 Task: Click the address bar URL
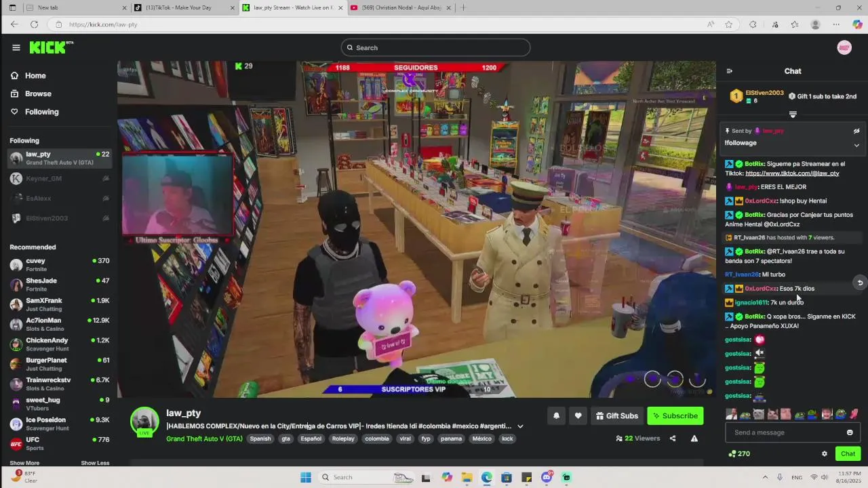[103, 24]
